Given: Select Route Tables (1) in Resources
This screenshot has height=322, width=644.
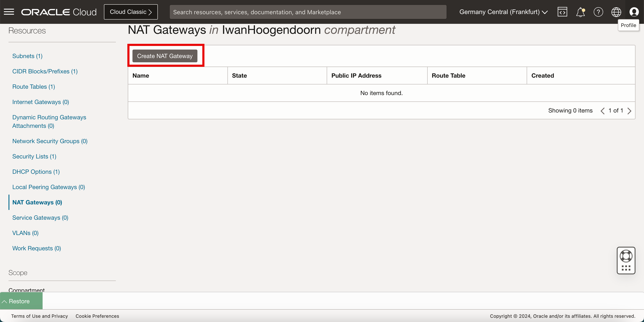Looking at the screenshot, I should pyautogui.click(x=33, y=87).
